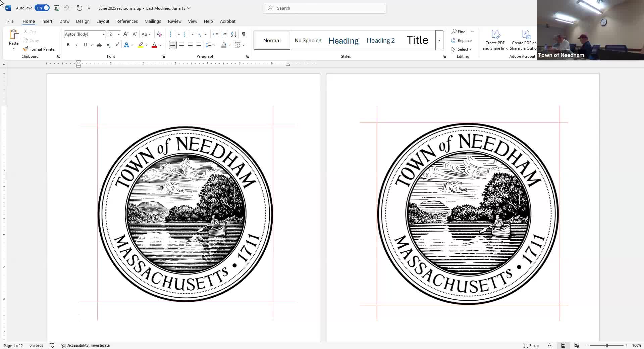Viewport: 644px width, 349px height.
Task: Select the Format Painter tool
Action: point(39,49)
